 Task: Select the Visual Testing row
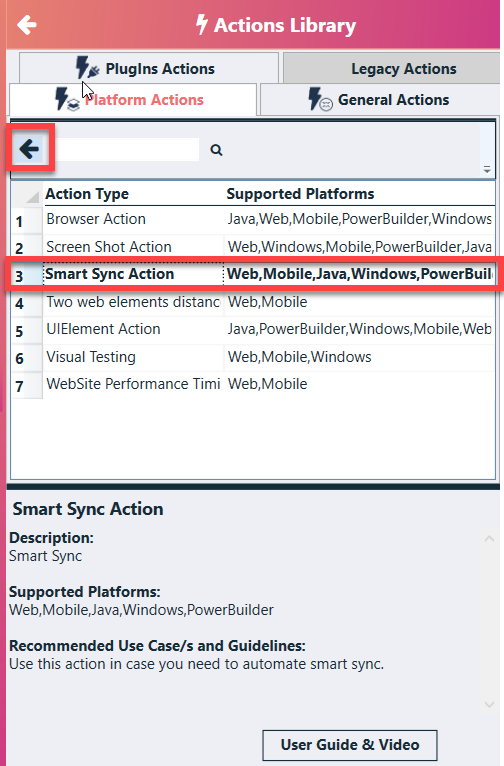[x=253, y=357]
